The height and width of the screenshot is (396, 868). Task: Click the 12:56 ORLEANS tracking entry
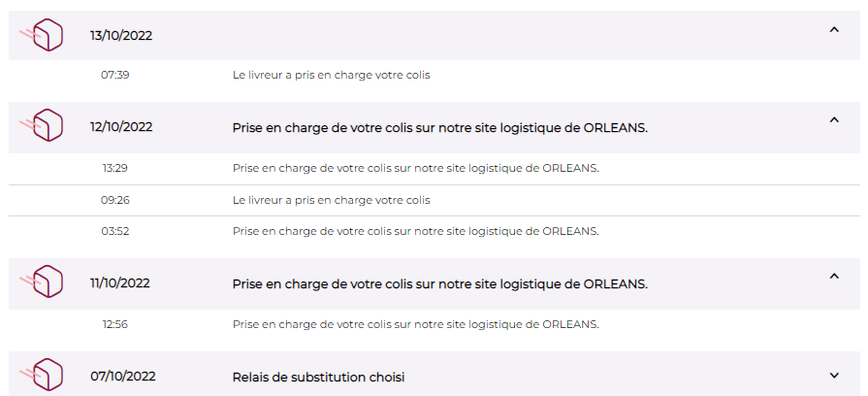pyautogui.click(x=415, y=323)
